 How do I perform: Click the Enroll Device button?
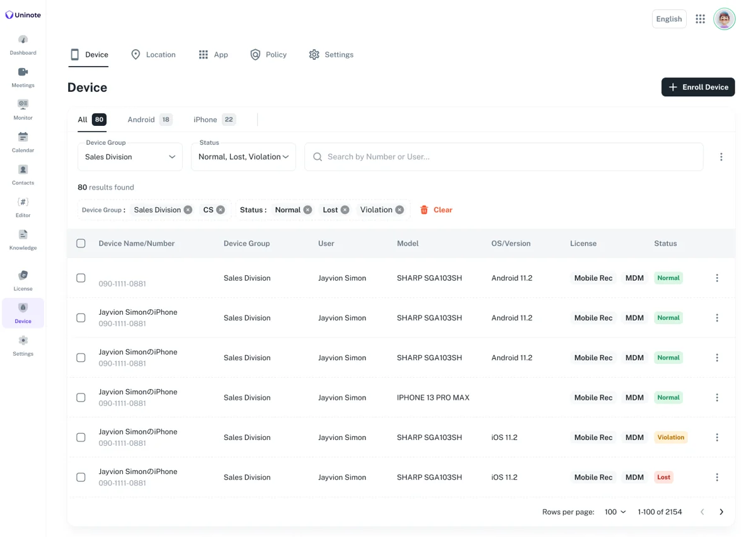point(698,87)
